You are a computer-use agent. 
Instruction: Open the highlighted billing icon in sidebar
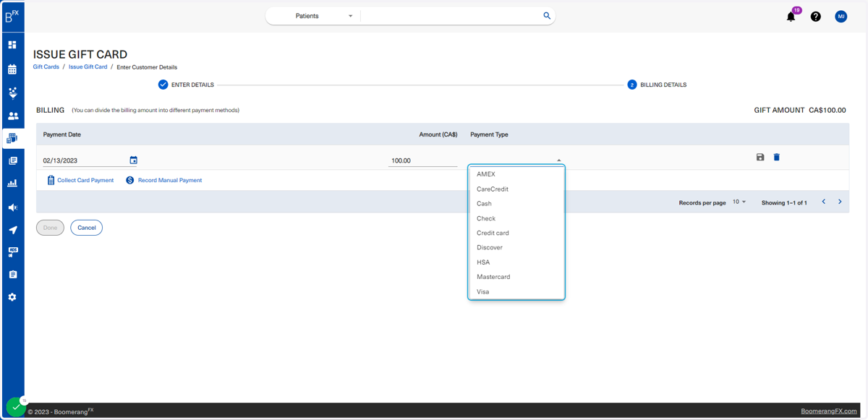12,138
